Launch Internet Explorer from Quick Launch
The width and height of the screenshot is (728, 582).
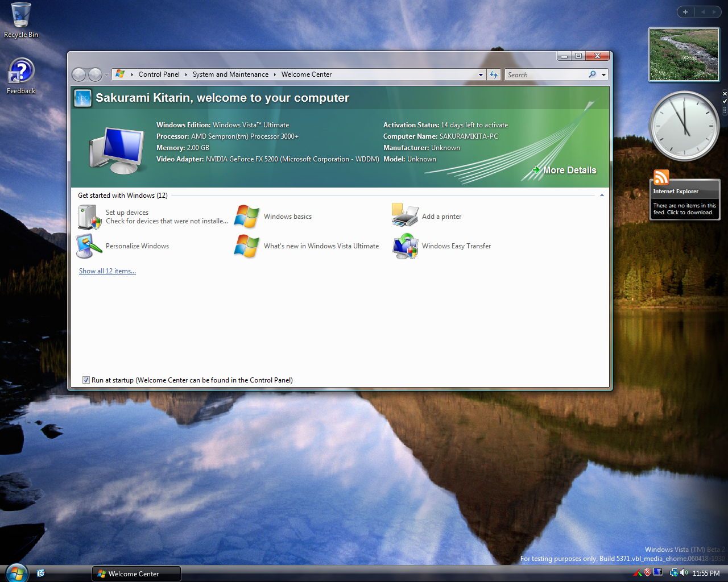click(x=40, y=573)
